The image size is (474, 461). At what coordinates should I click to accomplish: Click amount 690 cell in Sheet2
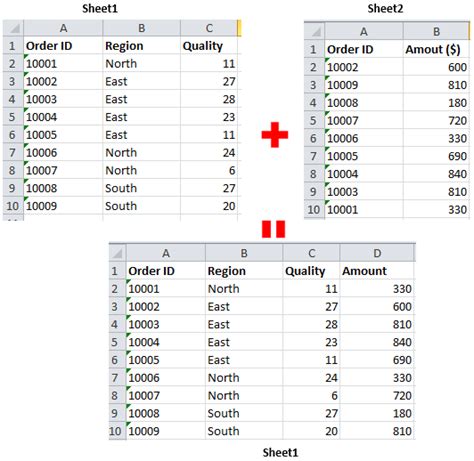(x=436, y=156)
